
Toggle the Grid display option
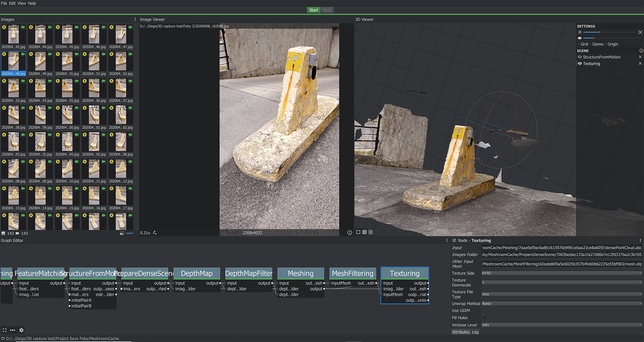[584, 44]
